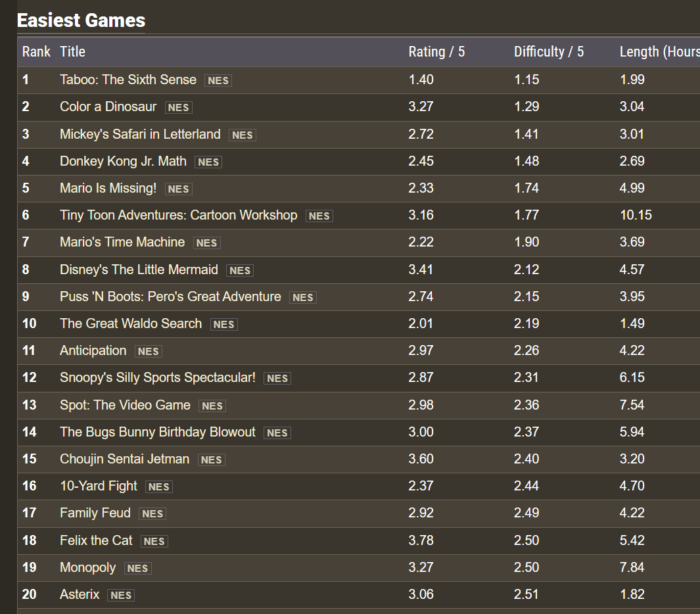Click NES tag beside The Great Waldo Search
The width and height of the screenshot is (700, 614).
point(223,324)
